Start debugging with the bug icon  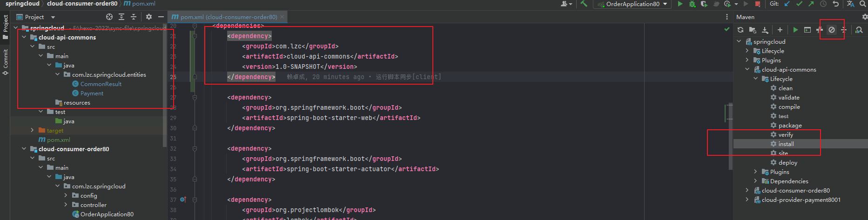click(x=692, y=4)
